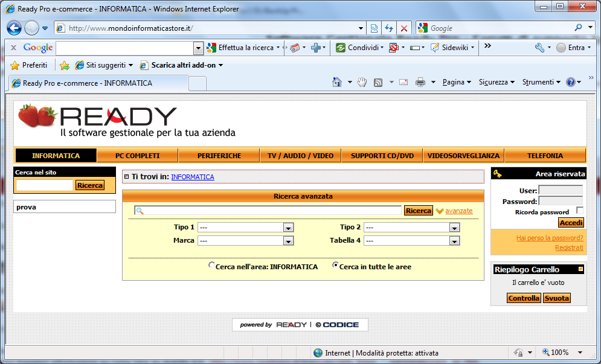Click the Home page house icon
Image resolution: width=601 pixels, height=364 pixels.
point(337,82)
